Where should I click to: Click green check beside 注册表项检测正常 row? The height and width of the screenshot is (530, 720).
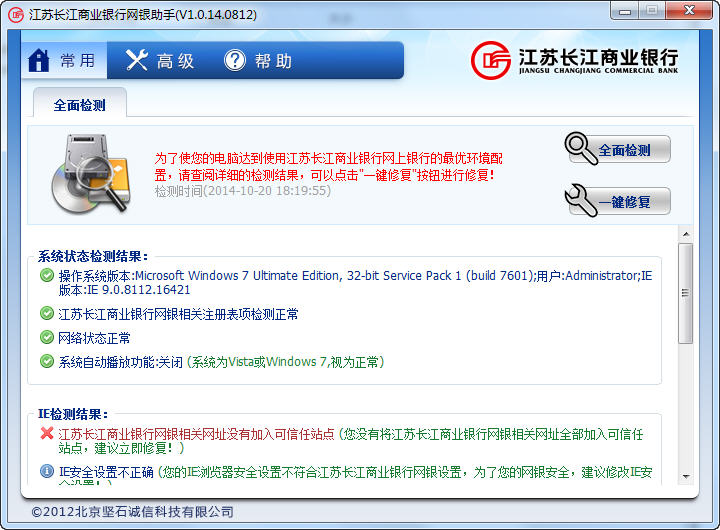[47, 313]
